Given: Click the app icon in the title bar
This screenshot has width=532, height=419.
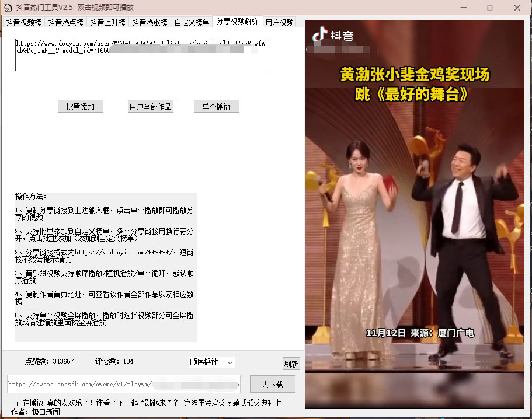Looking at the screenshot, I should 8,8.
